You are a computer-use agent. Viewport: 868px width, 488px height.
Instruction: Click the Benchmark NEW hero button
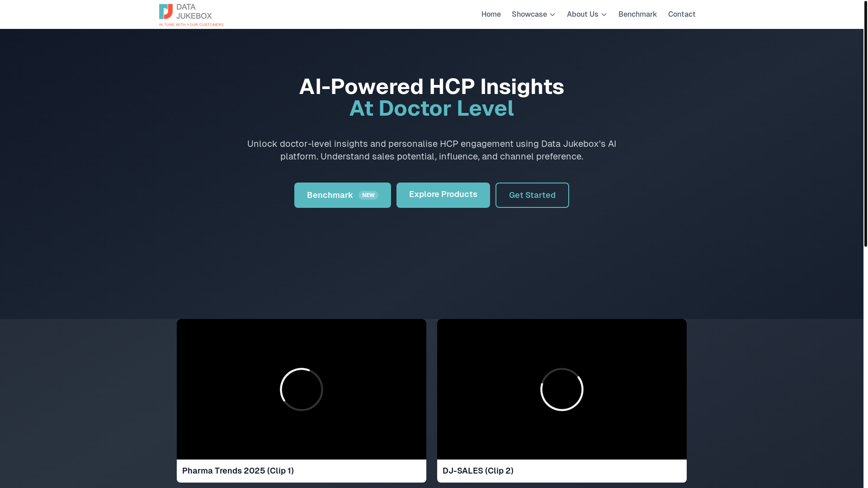coord(343,195)
